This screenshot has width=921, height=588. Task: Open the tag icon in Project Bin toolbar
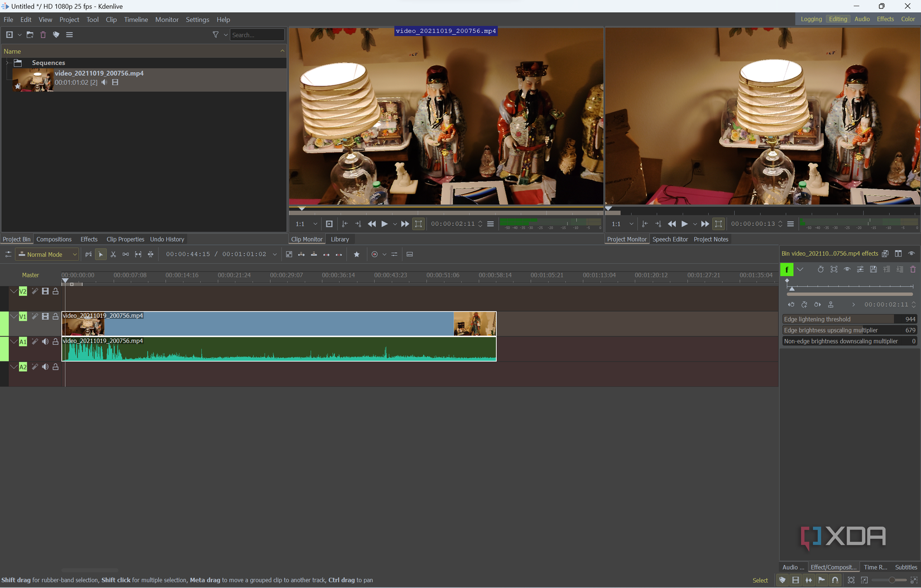tap(56, 35)
